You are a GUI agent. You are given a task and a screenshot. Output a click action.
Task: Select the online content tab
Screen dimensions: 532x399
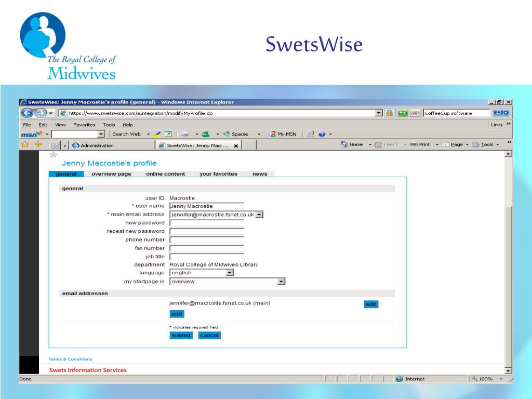pyautogui.click(x=166, y=174)
